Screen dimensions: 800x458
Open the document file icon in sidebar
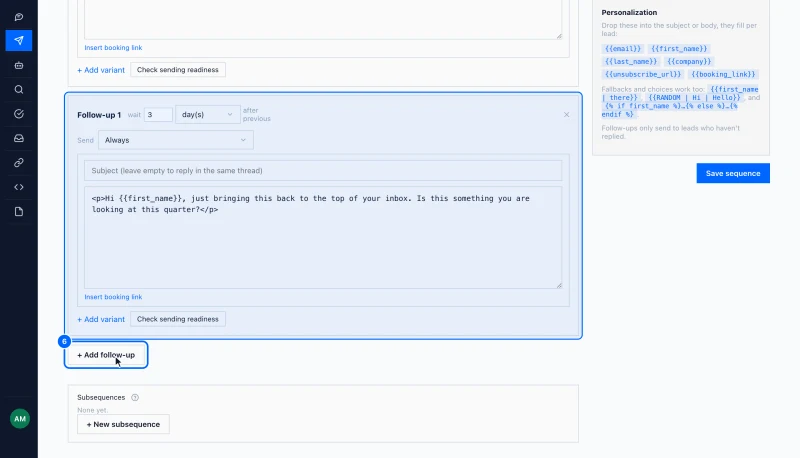(19, 212)
